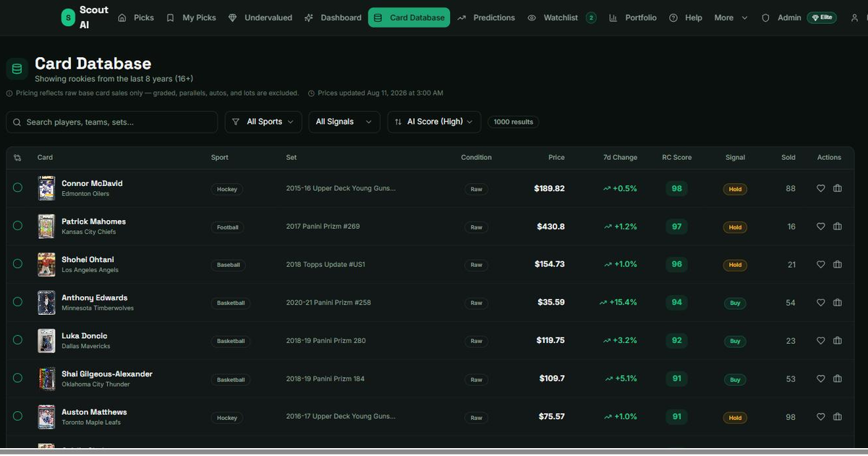Screen dimensions: 868x456
Task: Add Connor McDavid to watchlist heart
Action: click(820, 188)
